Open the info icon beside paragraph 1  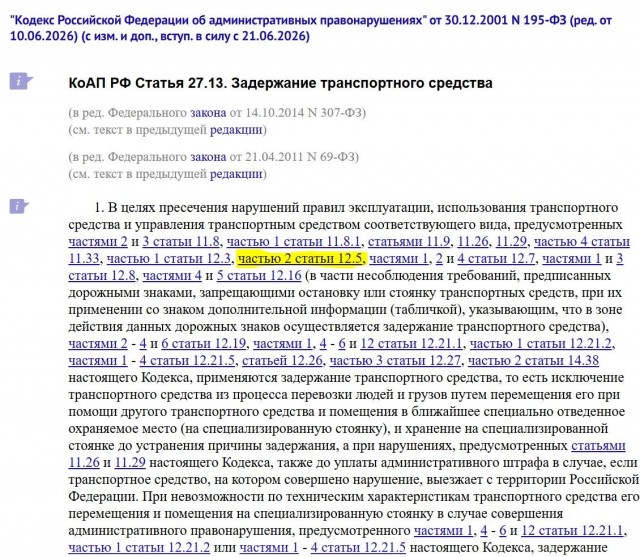click(x=19, y=206)
